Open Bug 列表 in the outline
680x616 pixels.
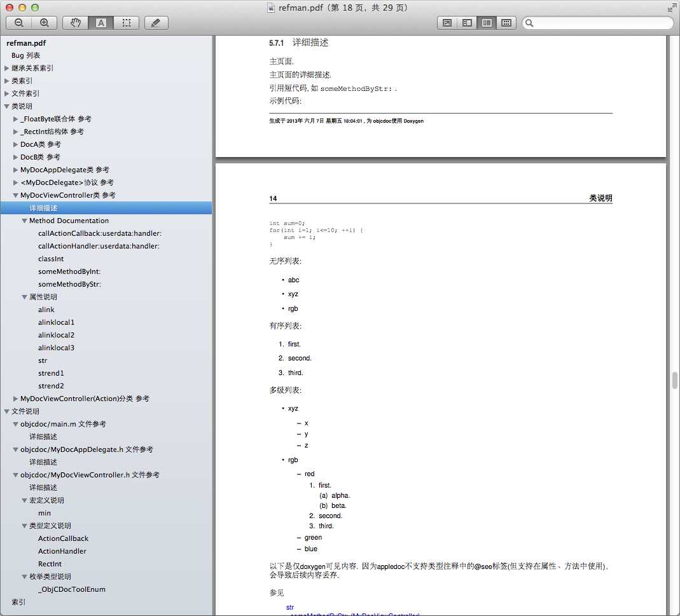pos(25,55)
